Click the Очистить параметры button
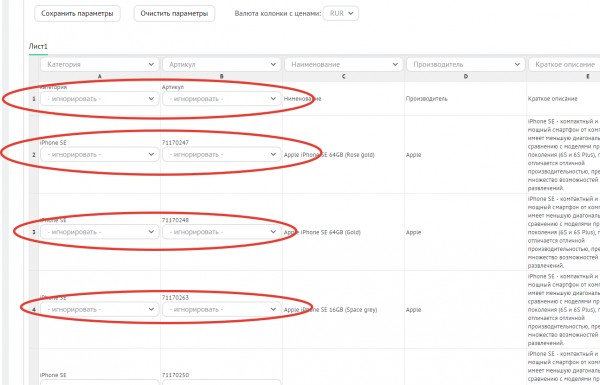This screenshot has height=385, width=600. (174, 13)
